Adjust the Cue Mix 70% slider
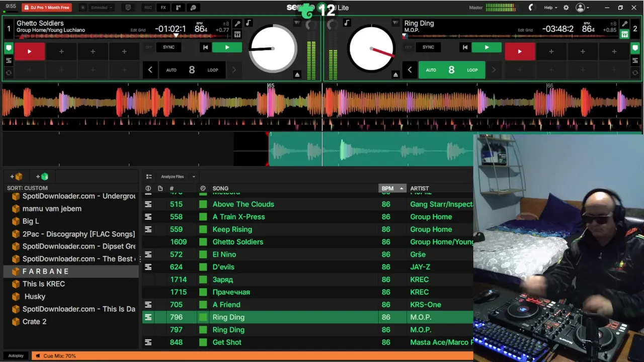Image resolution: width=644 pixels, height=362 pixels. pyautogui.click(x=253, y=356)
